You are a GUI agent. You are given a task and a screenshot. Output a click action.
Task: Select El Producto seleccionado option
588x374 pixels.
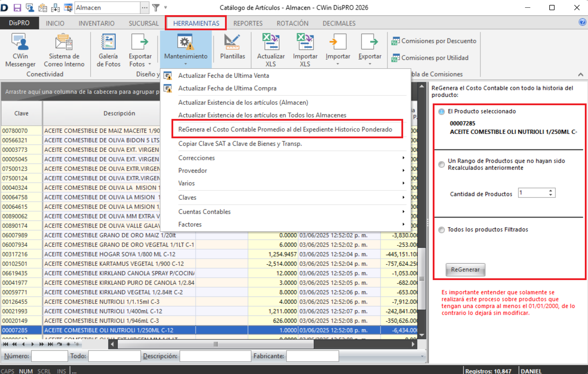click(x=442, y=112)
